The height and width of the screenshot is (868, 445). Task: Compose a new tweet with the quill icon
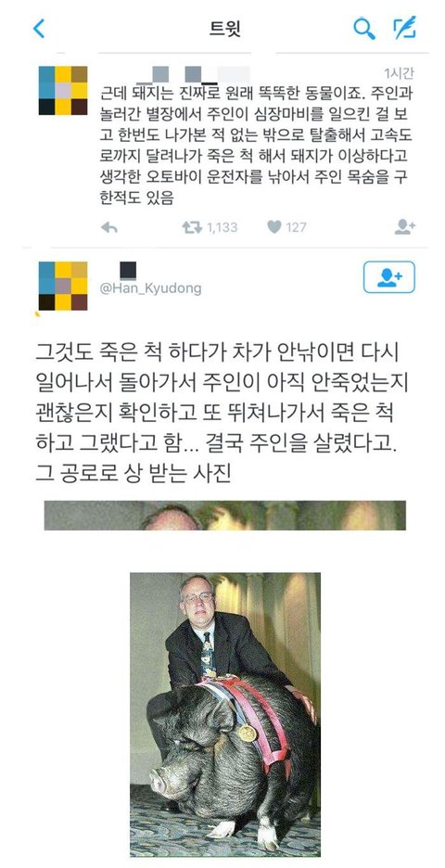point(404,28)
